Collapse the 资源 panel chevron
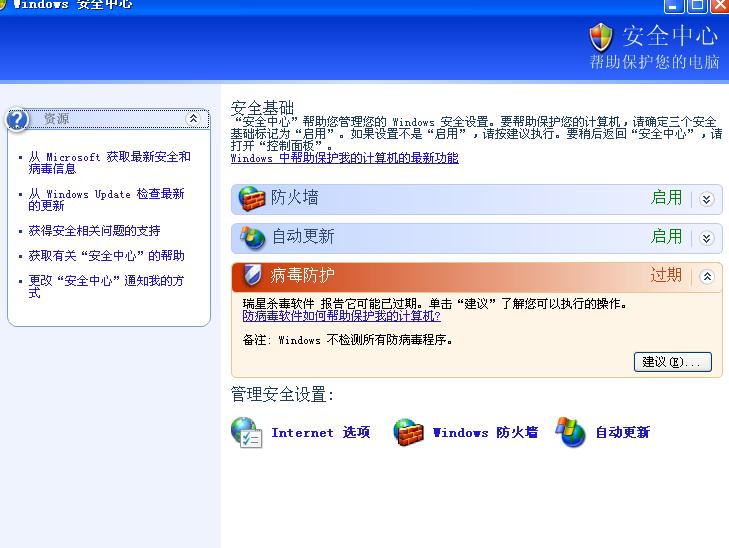729x548 pixels. click(x=193, y=119)
